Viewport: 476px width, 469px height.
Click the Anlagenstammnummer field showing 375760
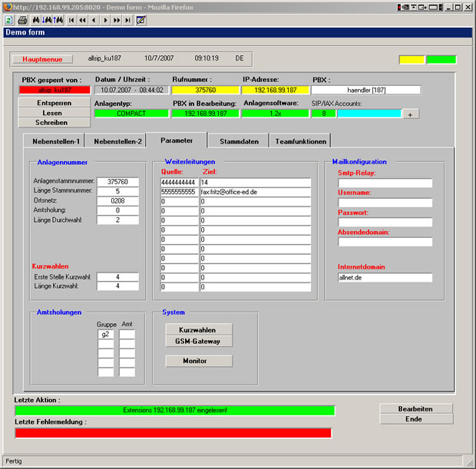[117, 181]
